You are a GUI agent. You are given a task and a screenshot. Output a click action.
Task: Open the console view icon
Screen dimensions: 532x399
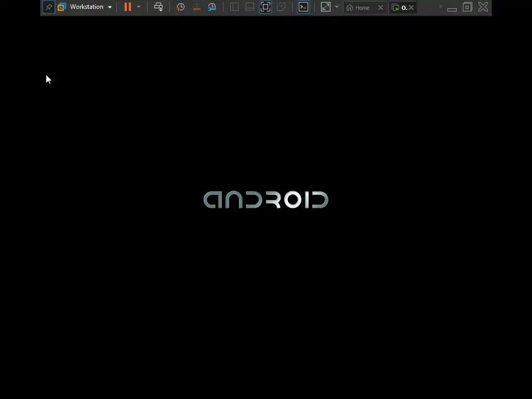pyautogui.click(x=303, y=7)
